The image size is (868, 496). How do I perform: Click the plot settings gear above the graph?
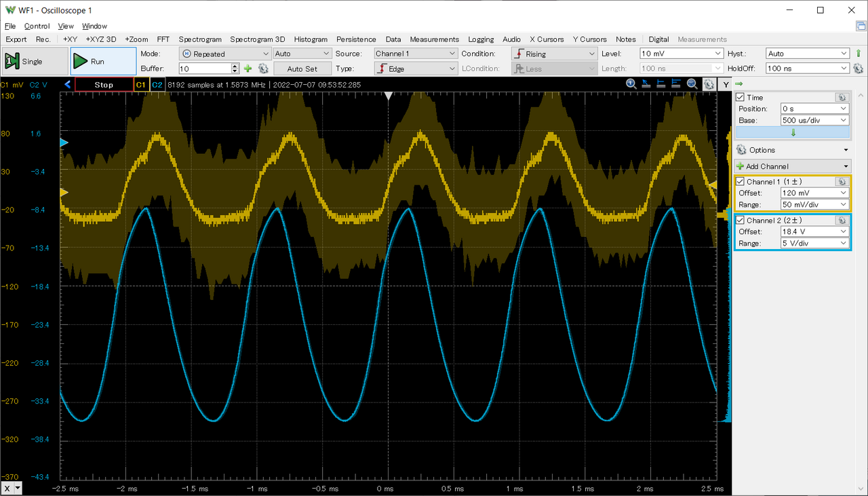click(x=709, y=84)
